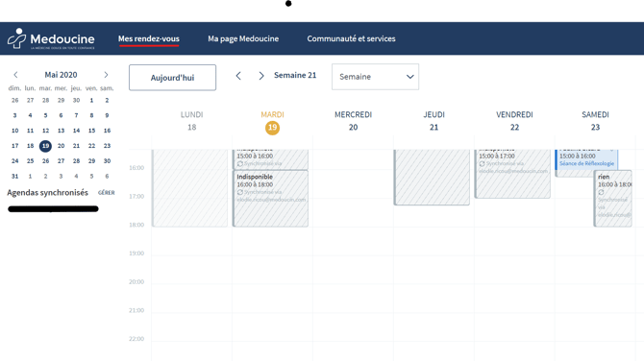Screen dimensions: 644x361
Task: Open Tuesday 15:00 à 16:00 event
Action: (271, 159)
